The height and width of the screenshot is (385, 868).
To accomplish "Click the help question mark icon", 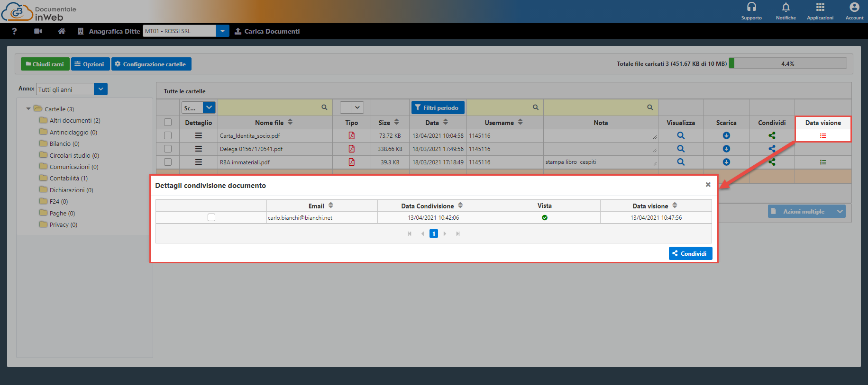I will (x=15, y=31).
